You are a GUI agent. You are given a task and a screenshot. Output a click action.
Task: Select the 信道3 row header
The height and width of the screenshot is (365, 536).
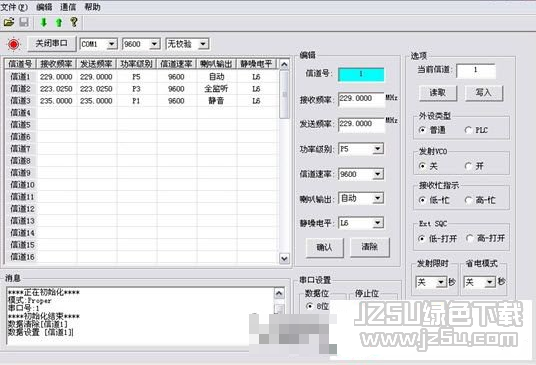(x=21, y=101)
